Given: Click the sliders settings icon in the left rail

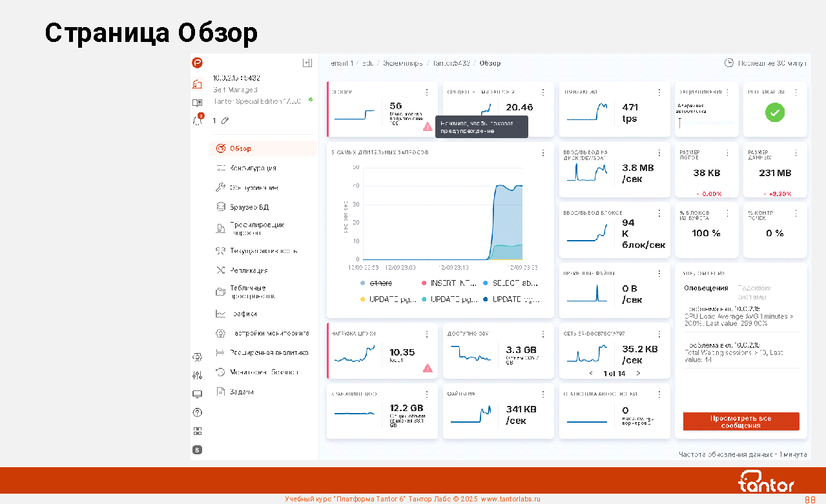Looking at the screenshot, I should 198,376.
